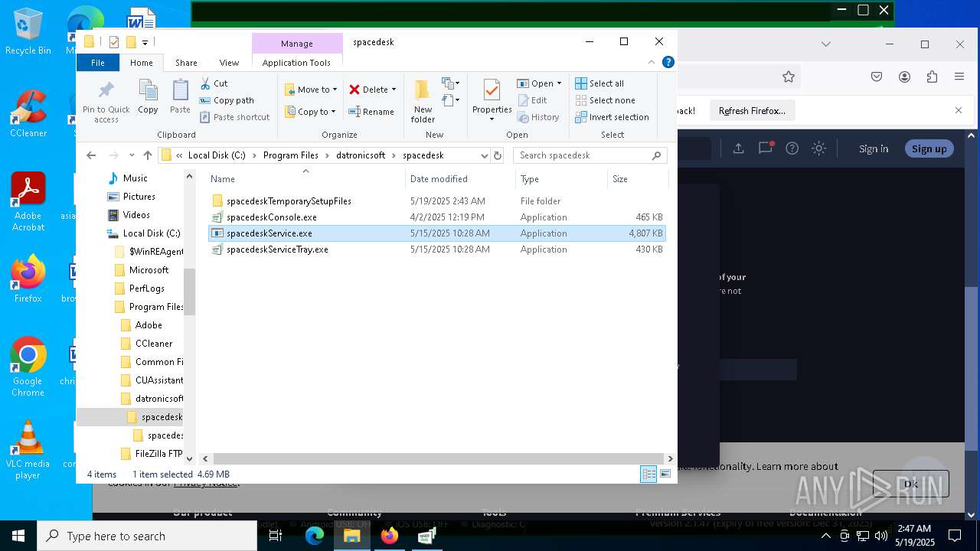Click Sign in in Firefox window
The height and width of the screenshot is (551, 980).
[874, 148]
